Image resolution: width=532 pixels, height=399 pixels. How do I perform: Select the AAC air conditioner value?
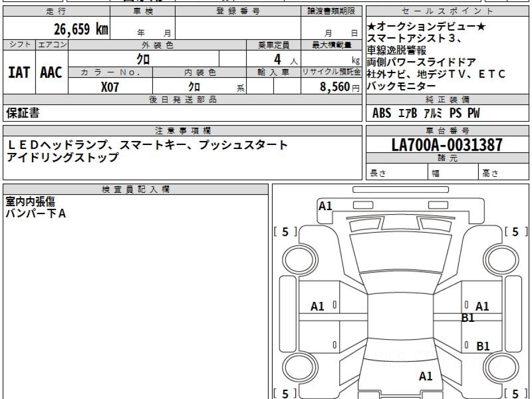51,72
